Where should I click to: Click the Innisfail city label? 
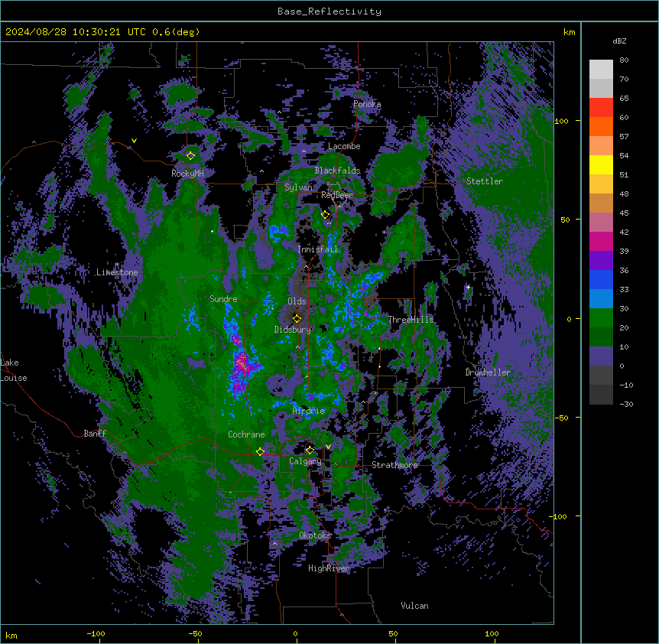(318, 249)
